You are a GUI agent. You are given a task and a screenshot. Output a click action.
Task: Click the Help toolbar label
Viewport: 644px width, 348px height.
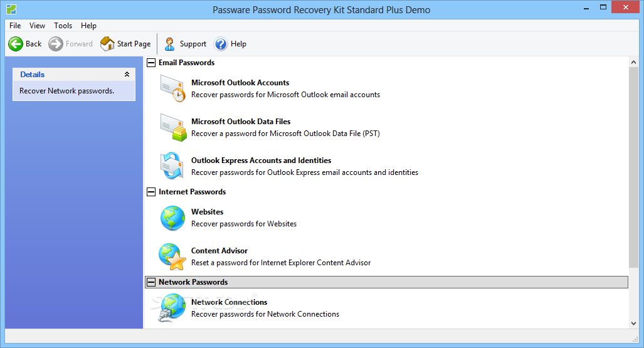coord(239,44)
